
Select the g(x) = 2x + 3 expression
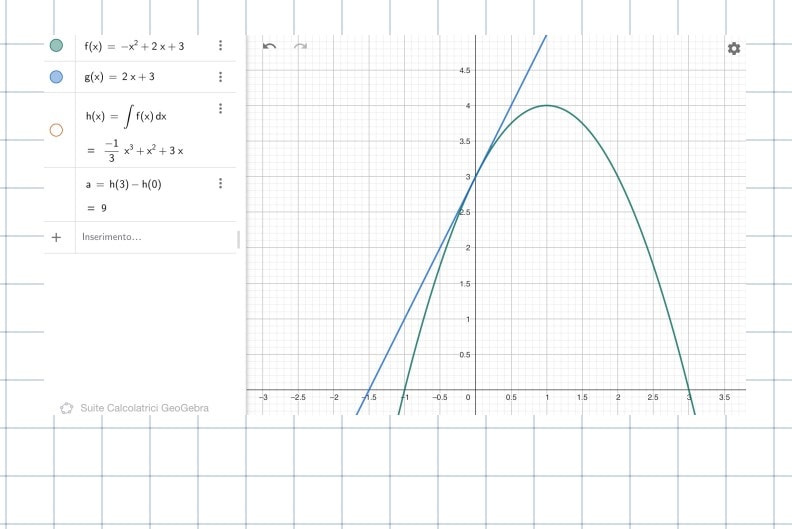coord(119,77)
